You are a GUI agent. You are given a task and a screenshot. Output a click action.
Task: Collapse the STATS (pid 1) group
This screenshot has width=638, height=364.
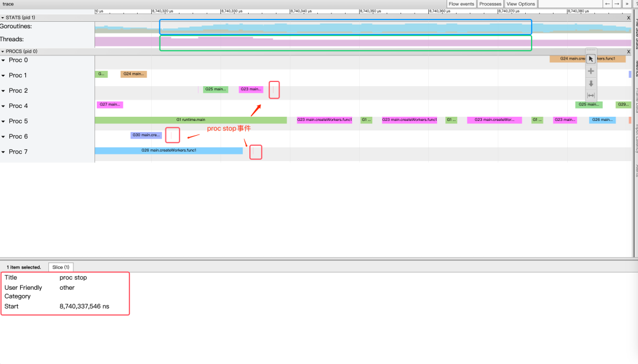tap(3, 18)
